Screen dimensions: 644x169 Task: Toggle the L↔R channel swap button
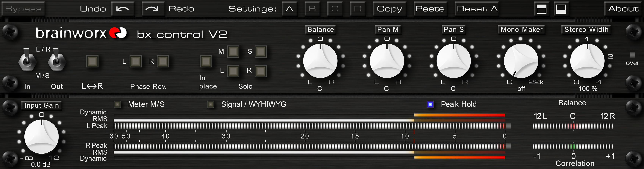(92, 61)
